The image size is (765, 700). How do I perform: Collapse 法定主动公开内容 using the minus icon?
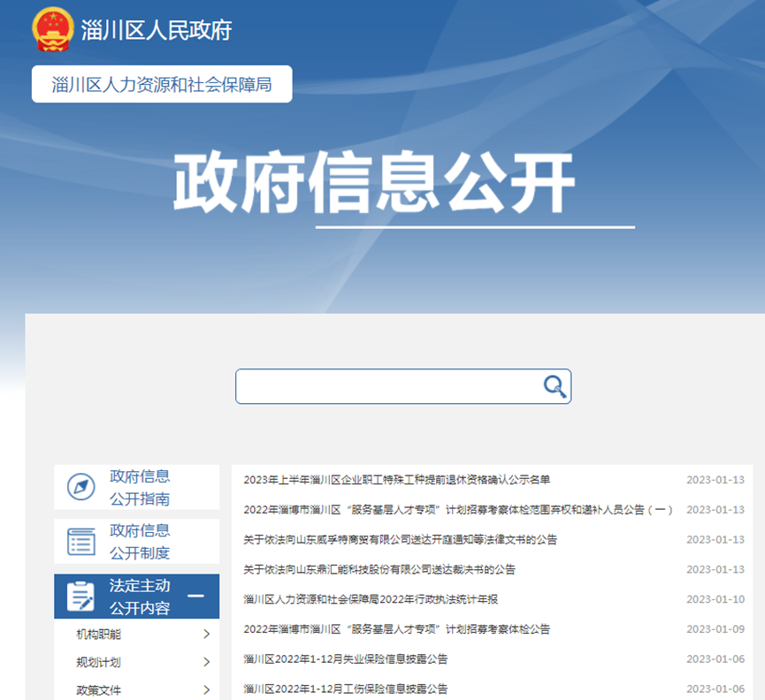[196, 596]
